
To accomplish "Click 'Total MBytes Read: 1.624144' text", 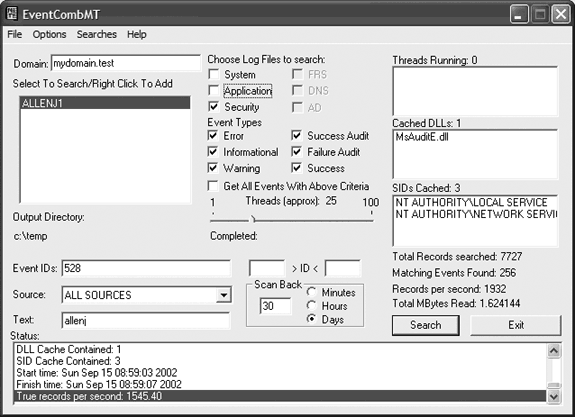I will 456,303.
